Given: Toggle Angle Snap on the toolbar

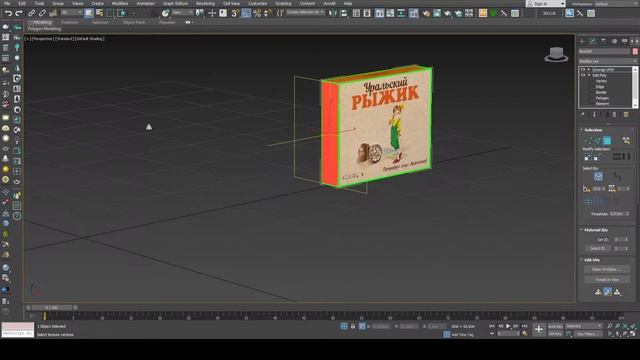Looking at the screenshot, I should [246, 13].
